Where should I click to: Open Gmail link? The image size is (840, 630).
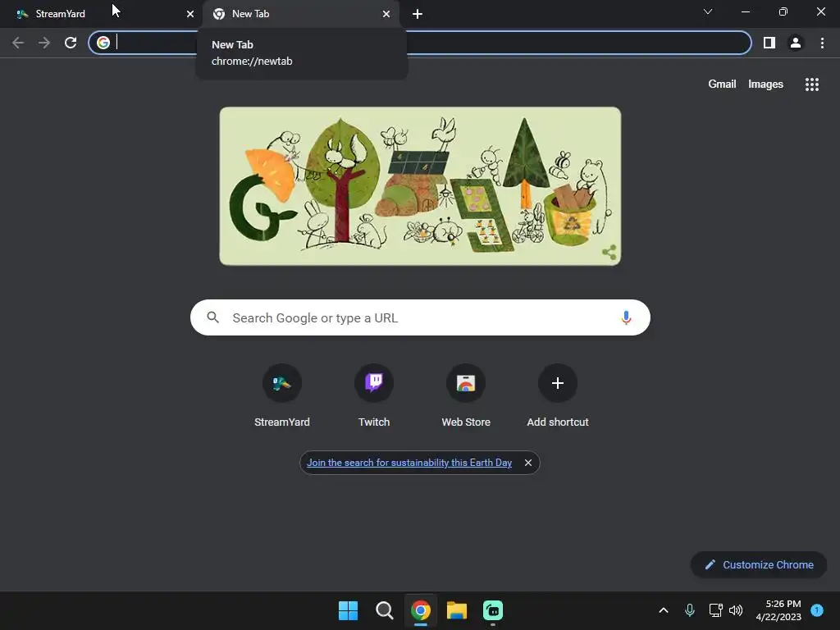(x=722, y=84)
